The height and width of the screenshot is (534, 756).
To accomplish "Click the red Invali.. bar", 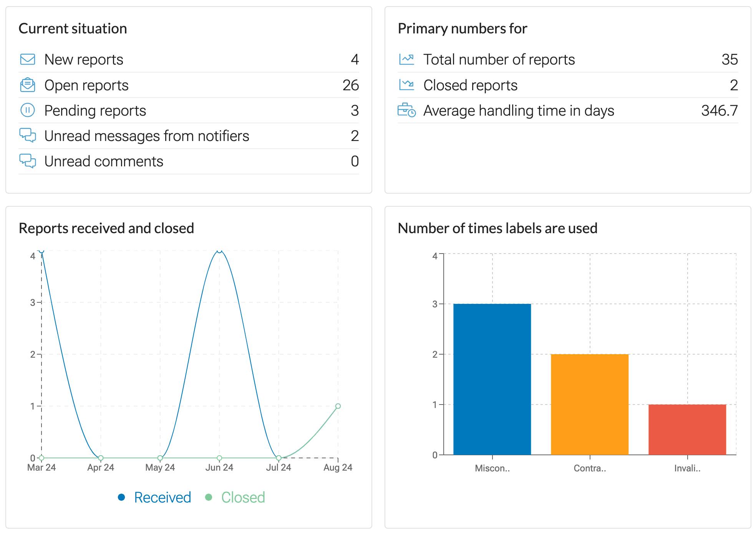I will [687, 430].
